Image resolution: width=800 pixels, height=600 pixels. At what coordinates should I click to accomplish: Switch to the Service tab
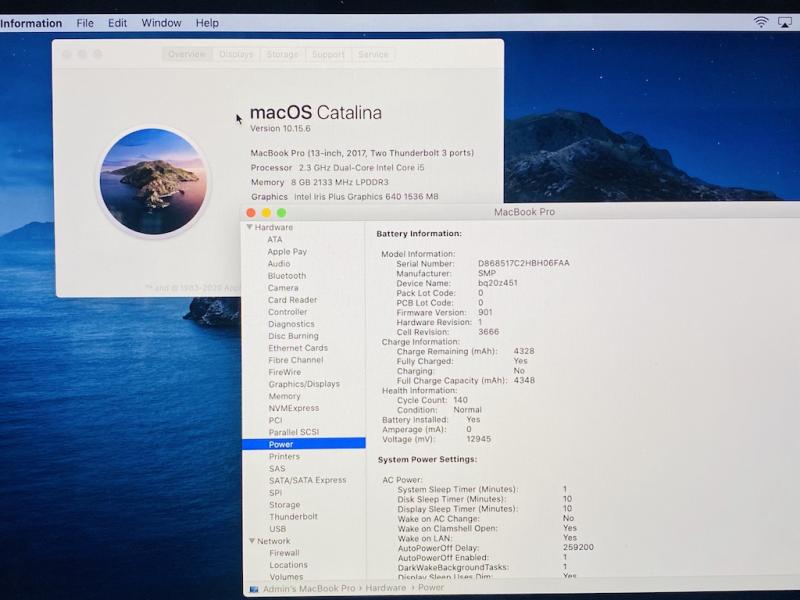[373, 54]
